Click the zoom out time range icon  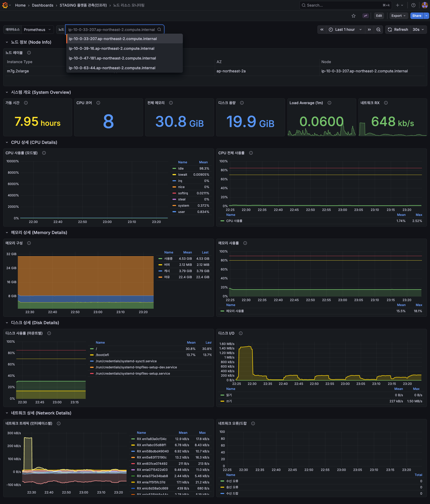378,30
